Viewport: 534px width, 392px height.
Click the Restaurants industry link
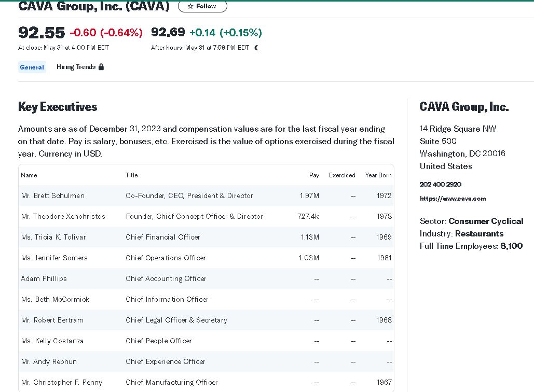click(479, 233)
